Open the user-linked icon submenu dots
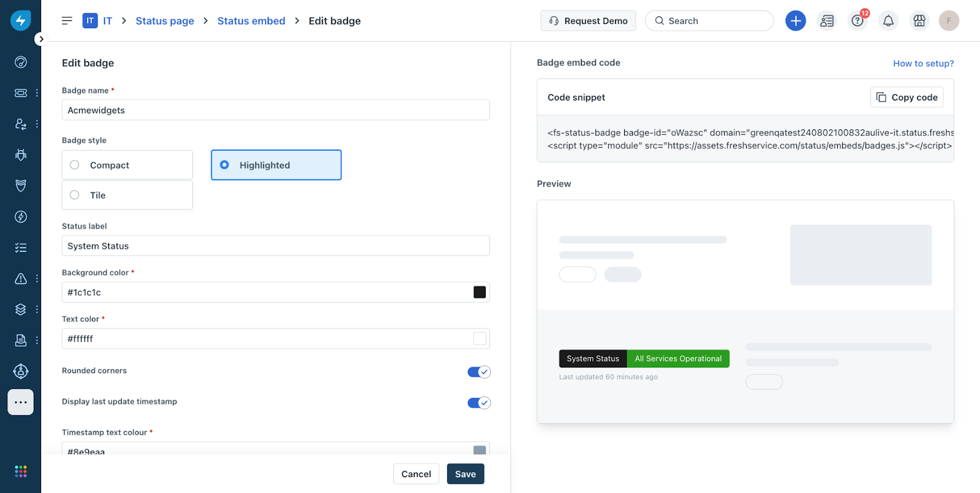 (x=37, y=124)
